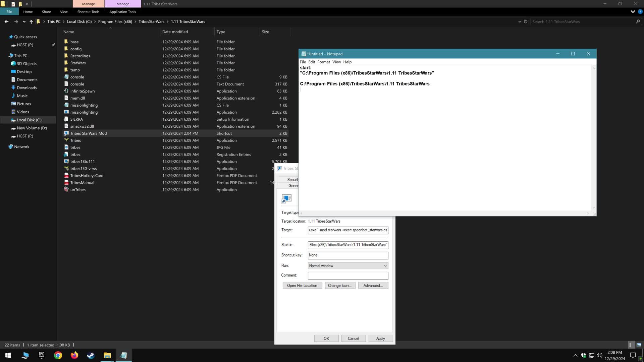Open address bar history dropdown arrow

520,21
